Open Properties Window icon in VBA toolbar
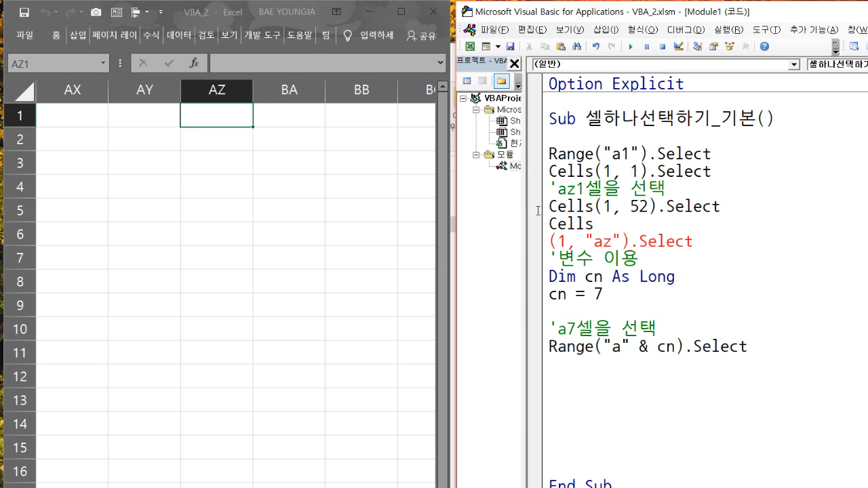This screenshot has height=488, width=868. (x=713, y=47)
